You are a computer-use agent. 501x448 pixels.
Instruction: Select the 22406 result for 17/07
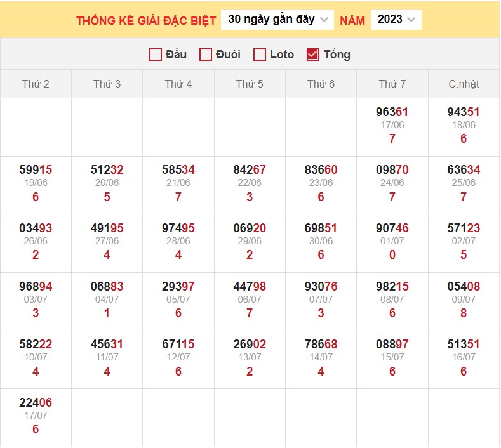point(36,402)
